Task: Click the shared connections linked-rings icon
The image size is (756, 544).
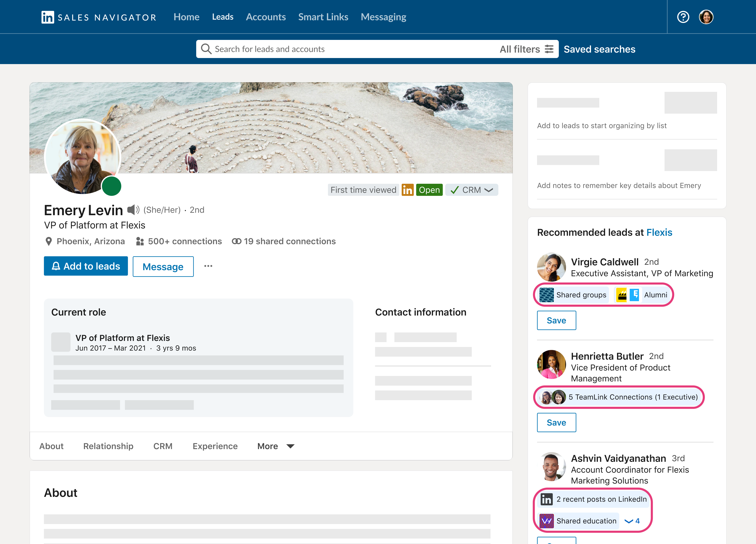Action: [x=236, y=241]
